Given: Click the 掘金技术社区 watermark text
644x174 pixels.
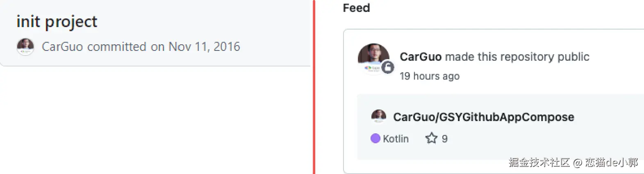Looking at the screenshot, I should coord(539,163).
